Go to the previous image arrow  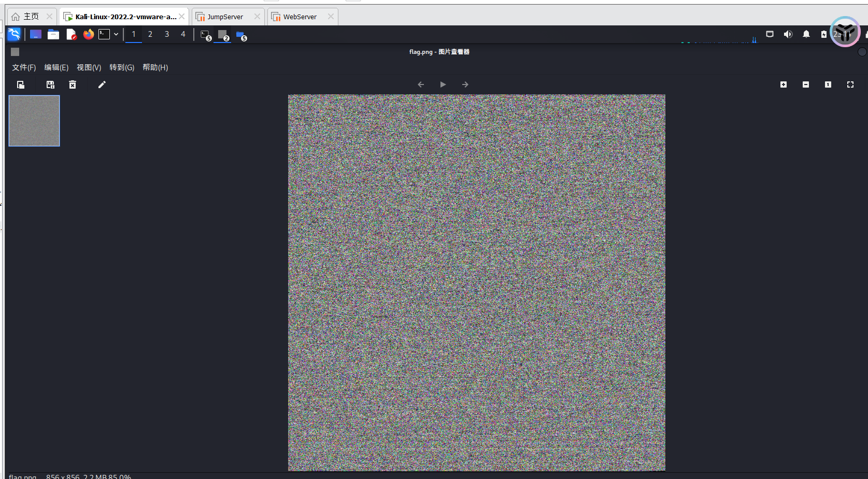(421, 84)
